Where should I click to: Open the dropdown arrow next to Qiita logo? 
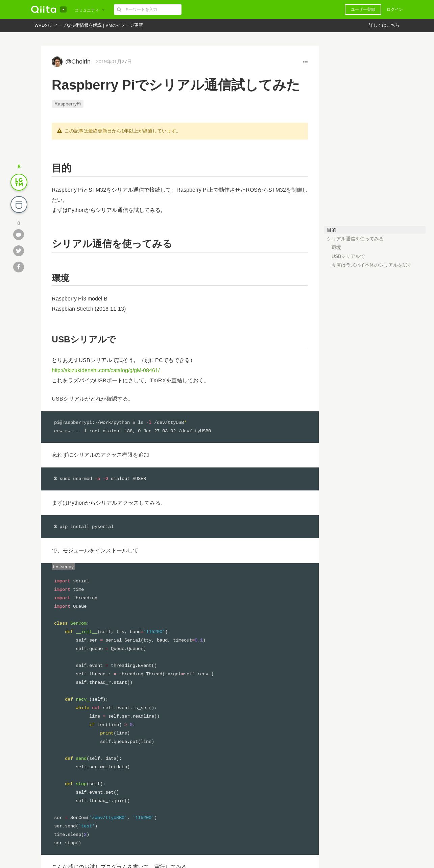(x=63, y=9)
